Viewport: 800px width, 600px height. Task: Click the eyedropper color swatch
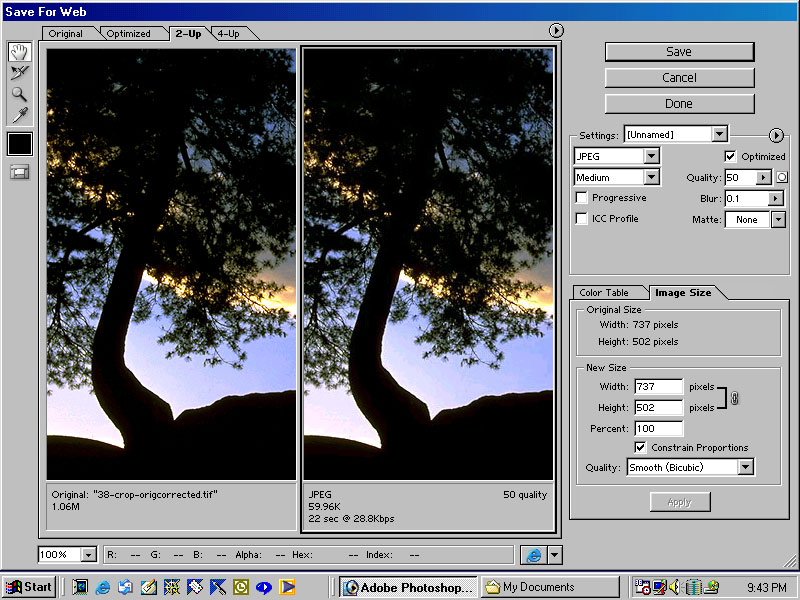click(19, 144)
